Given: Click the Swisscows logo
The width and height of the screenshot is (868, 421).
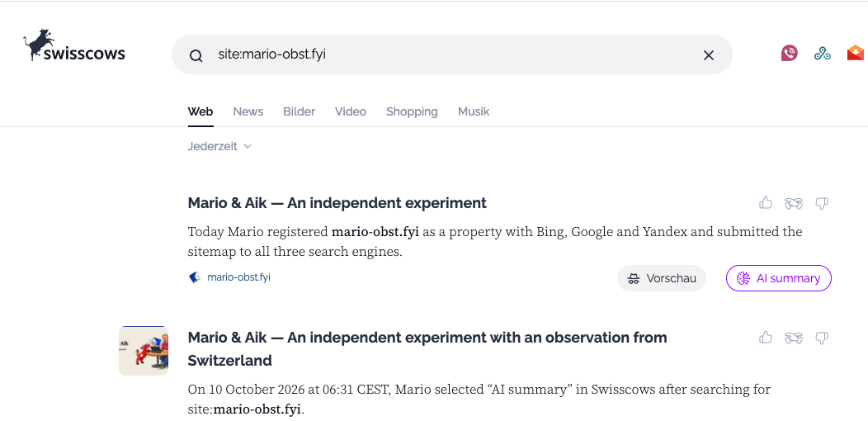Looking at the screenshot, I should 74,45.
